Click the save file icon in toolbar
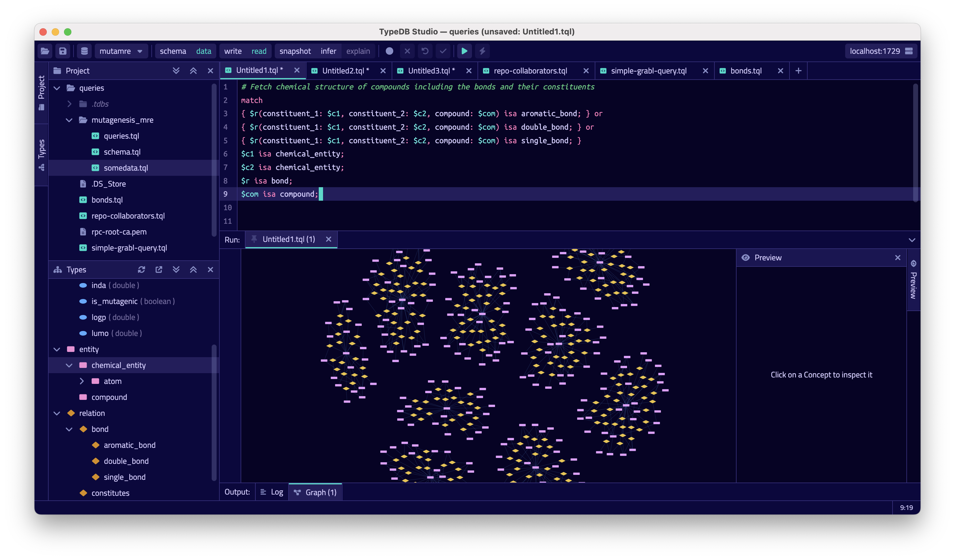This screenshot has width=955, height=560. (63, 51)
